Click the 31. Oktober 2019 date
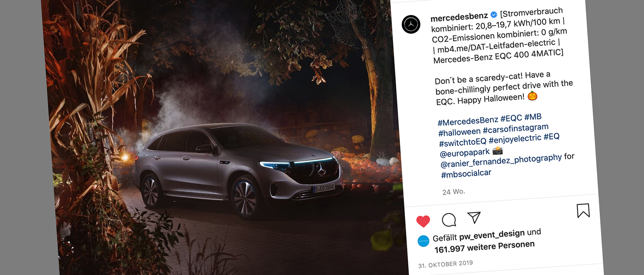This screenshot has height=275, width=644. coord(445,264)
